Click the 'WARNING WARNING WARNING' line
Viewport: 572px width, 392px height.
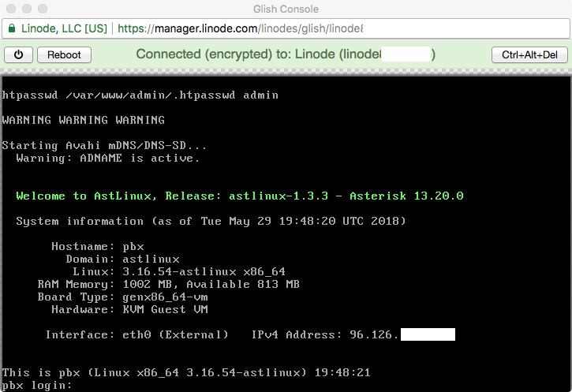pyautogui.click(x=84, y=120)
